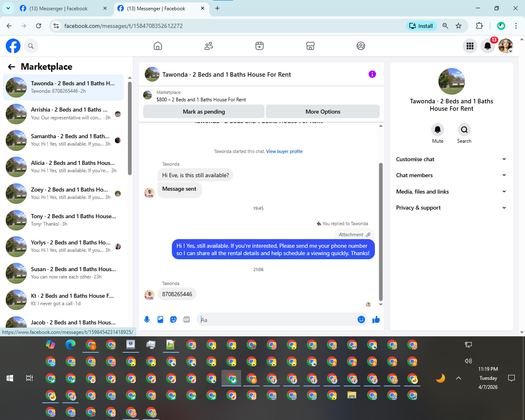Click the conversation list scrollbar

coord(130,128)
